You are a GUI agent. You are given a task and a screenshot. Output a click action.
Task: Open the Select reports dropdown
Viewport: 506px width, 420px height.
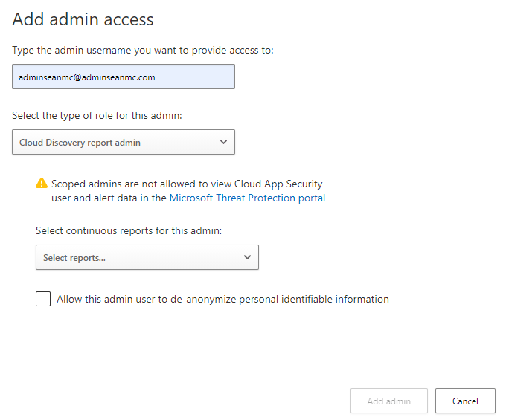coord(147,257)
